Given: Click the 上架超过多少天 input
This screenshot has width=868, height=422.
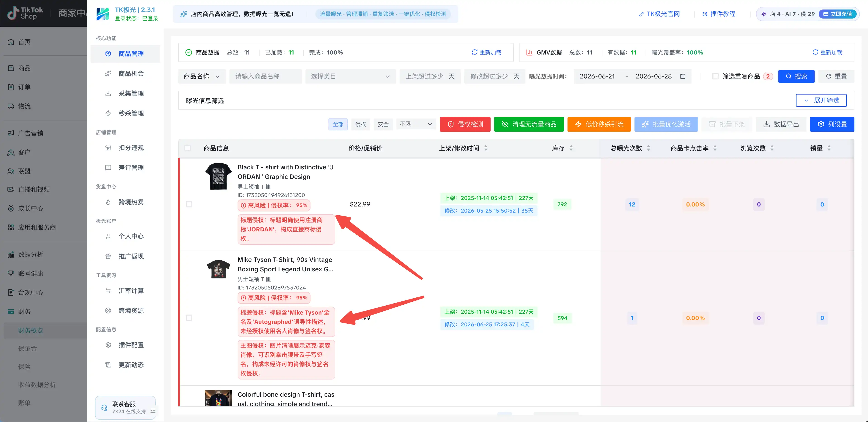Looking at the screenshot, I should click(x=430, y=76).
